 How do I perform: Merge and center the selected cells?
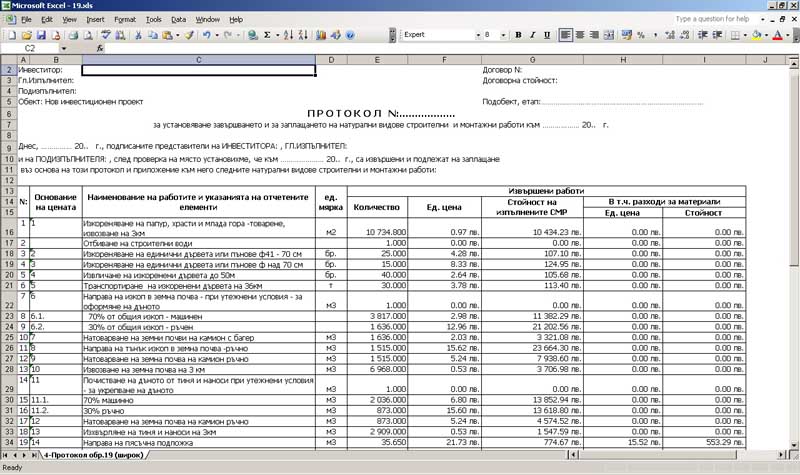tap(609, 35)
